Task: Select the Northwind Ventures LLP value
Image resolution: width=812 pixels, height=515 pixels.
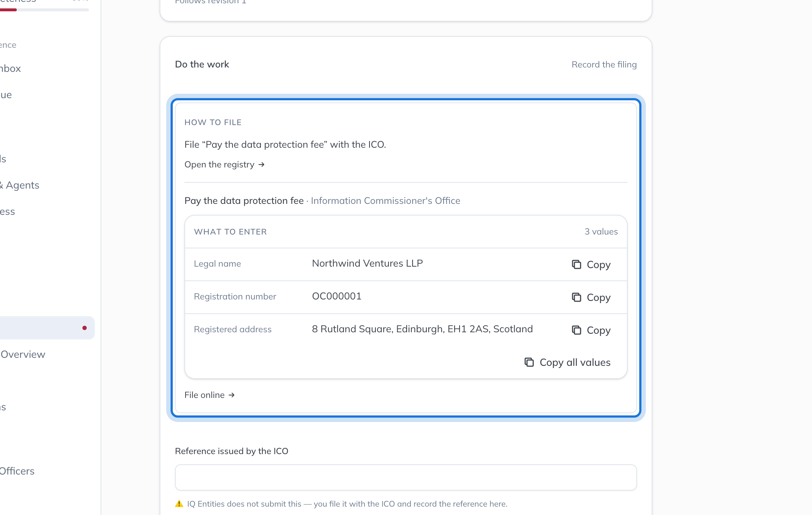Action: [x=367, y=263]
